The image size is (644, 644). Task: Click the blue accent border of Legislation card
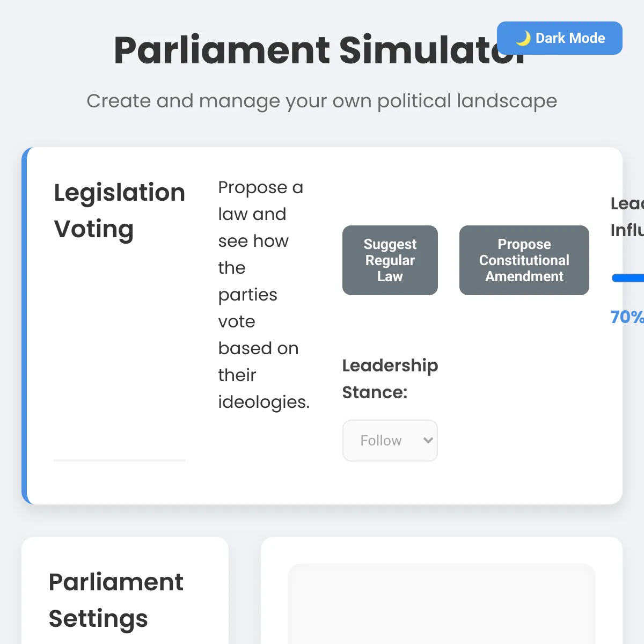pyautogui.click(x=24, y=326)
